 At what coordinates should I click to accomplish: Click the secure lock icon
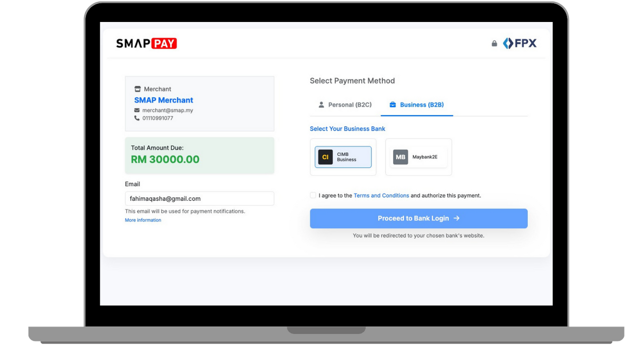tap(494, 44)
